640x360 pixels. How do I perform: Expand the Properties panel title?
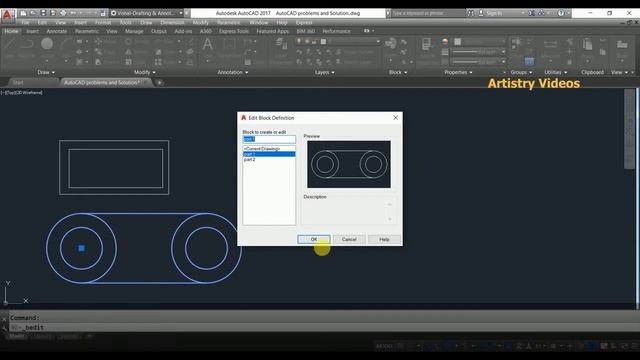pyautogui.click(x=458, y=72)
